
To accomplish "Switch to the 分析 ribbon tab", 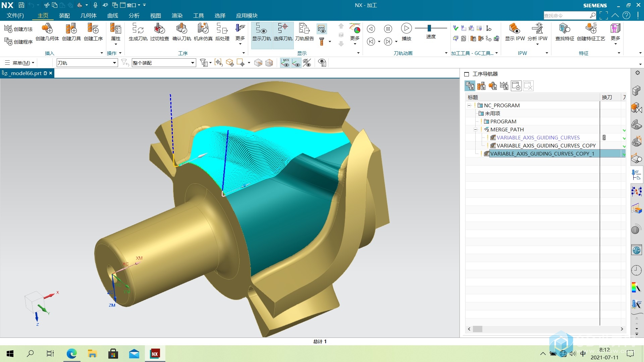I will point(134,15).
